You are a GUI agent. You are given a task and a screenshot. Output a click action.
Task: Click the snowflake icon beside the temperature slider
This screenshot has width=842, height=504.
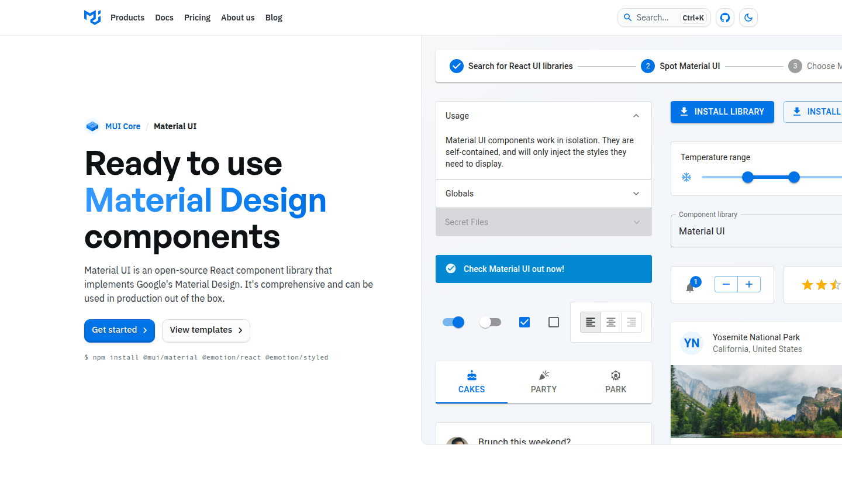coord(686,177)
